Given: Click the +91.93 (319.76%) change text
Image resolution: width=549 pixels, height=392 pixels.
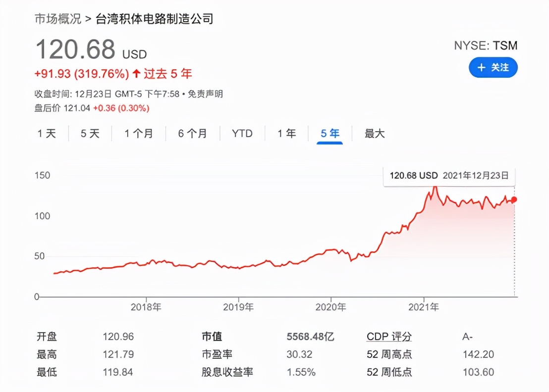Looking at the screenshot, I should point(82,74).
